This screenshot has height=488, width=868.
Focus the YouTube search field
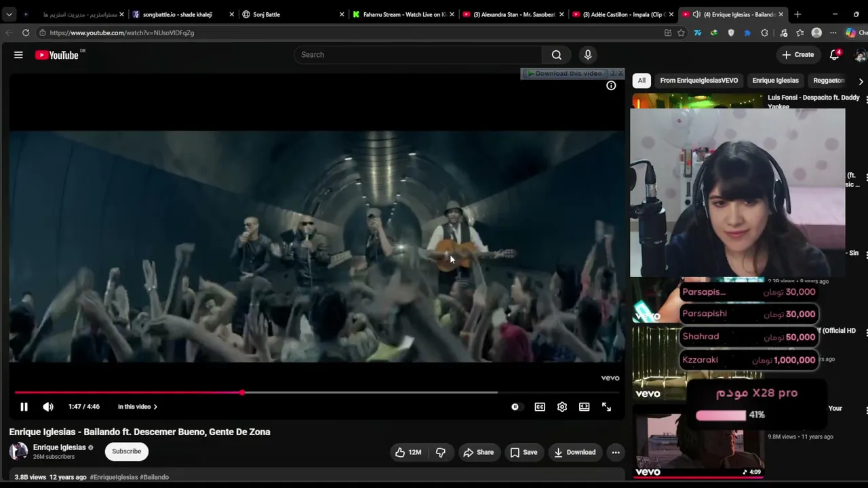(x=418, y=55)
